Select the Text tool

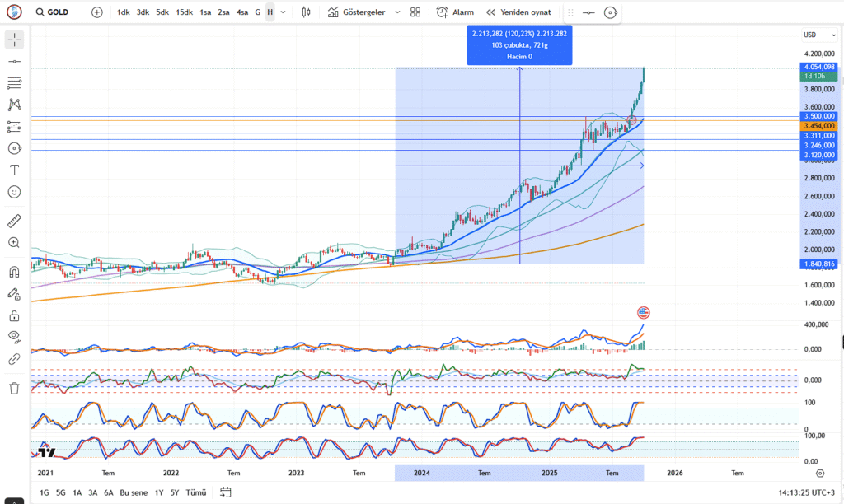[x=15, y=170]
